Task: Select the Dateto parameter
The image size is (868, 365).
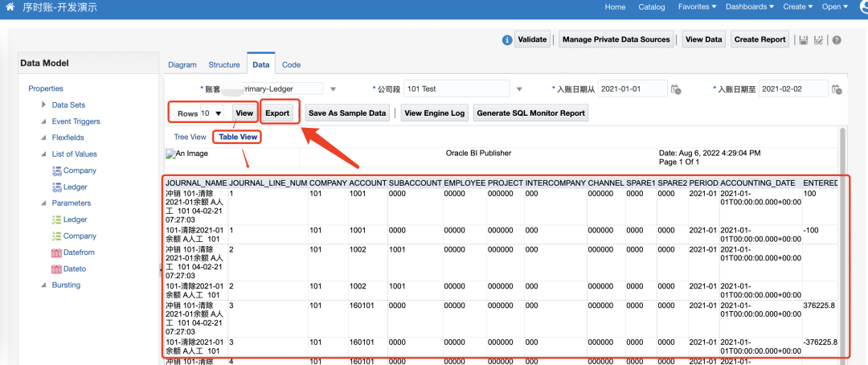Action: click(75, 269)
